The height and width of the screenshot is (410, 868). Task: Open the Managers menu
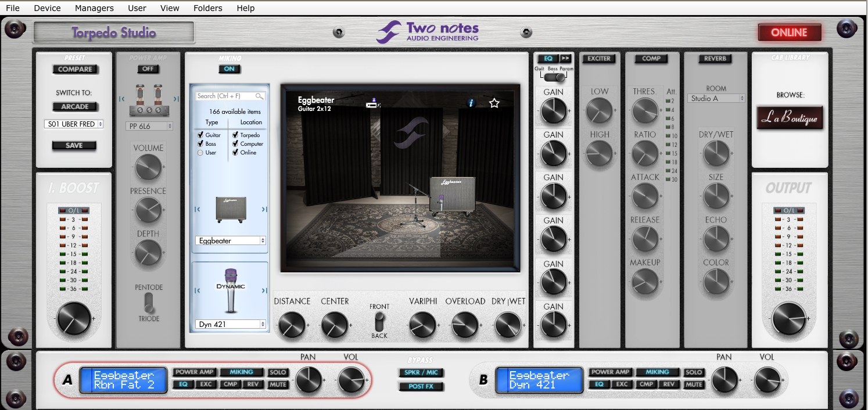point(94,8)
